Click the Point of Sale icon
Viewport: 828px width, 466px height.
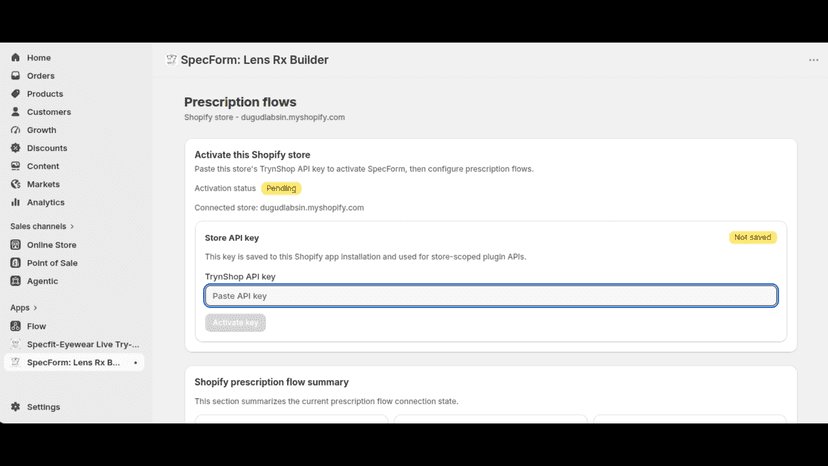(15, 263)
